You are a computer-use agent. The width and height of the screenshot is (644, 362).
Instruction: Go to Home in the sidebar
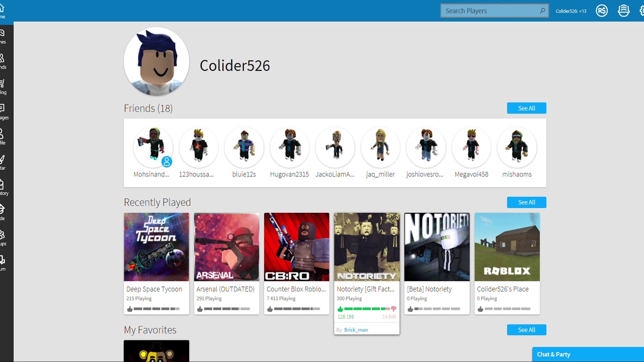click(x=3, y=10)
